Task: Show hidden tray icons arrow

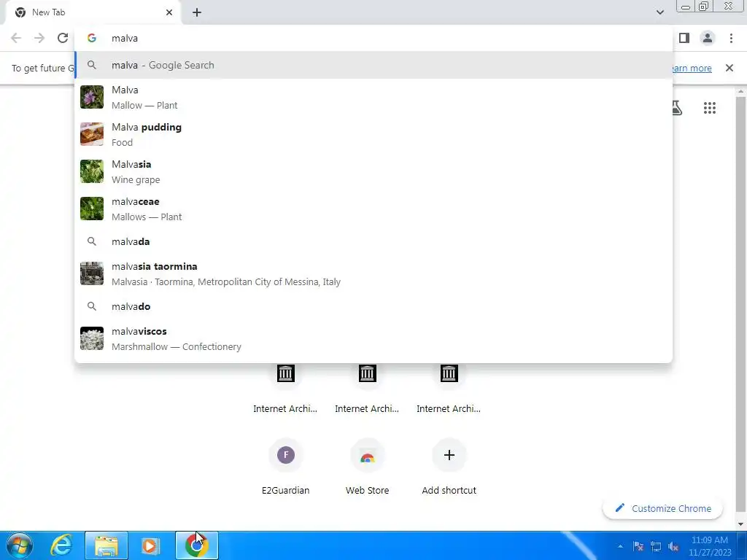Action: tap(620, 547)
